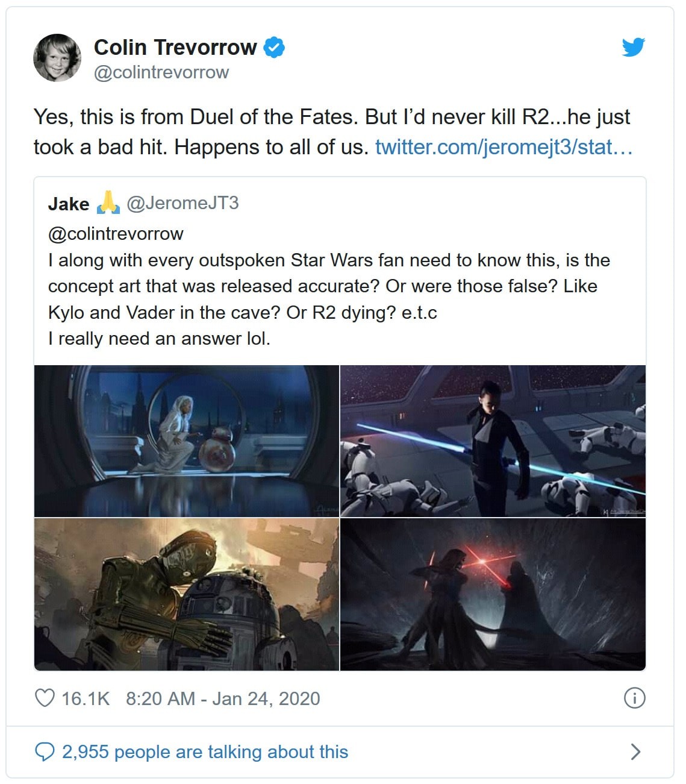Click the Twitter bird logo

coord(633,47)
